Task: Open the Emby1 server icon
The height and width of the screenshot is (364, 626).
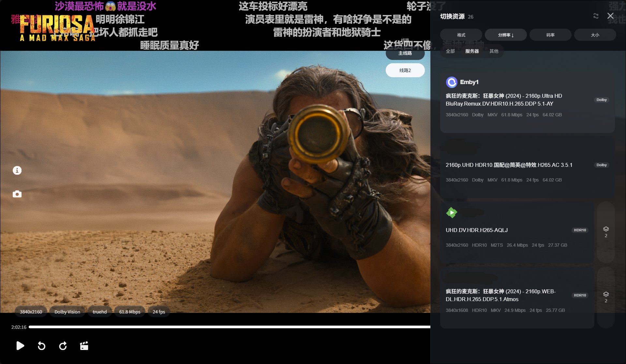Action: click(x=452, y=82)
